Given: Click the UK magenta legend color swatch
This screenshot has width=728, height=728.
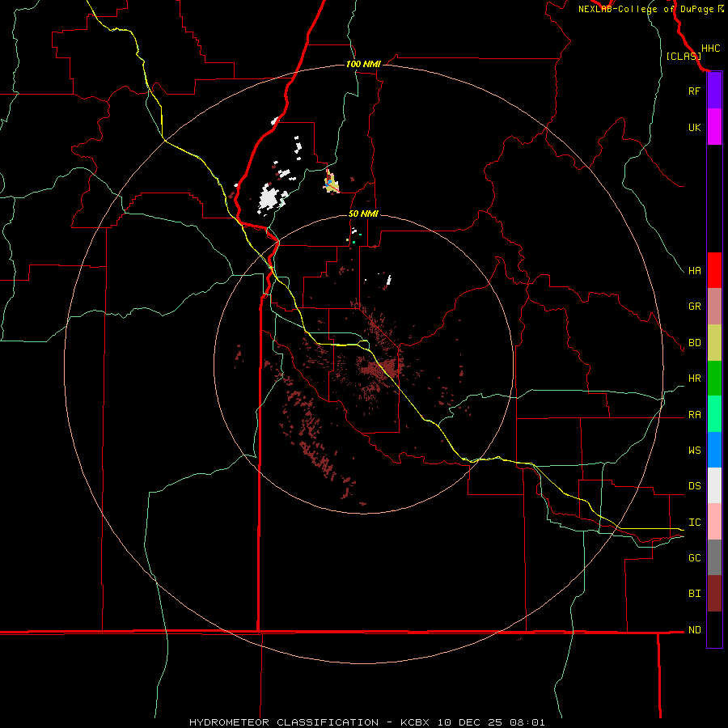Looking at the screenshot, I should tap(714, 127).
